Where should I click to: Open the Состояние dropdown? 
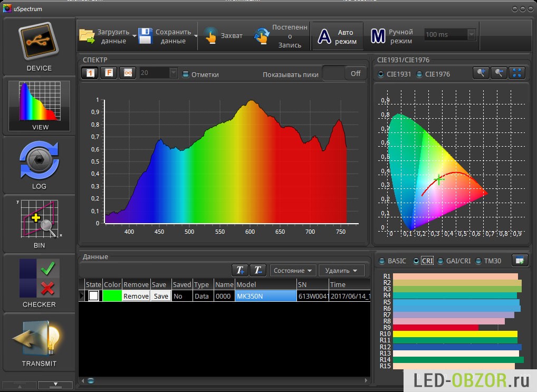pos(293,271)
